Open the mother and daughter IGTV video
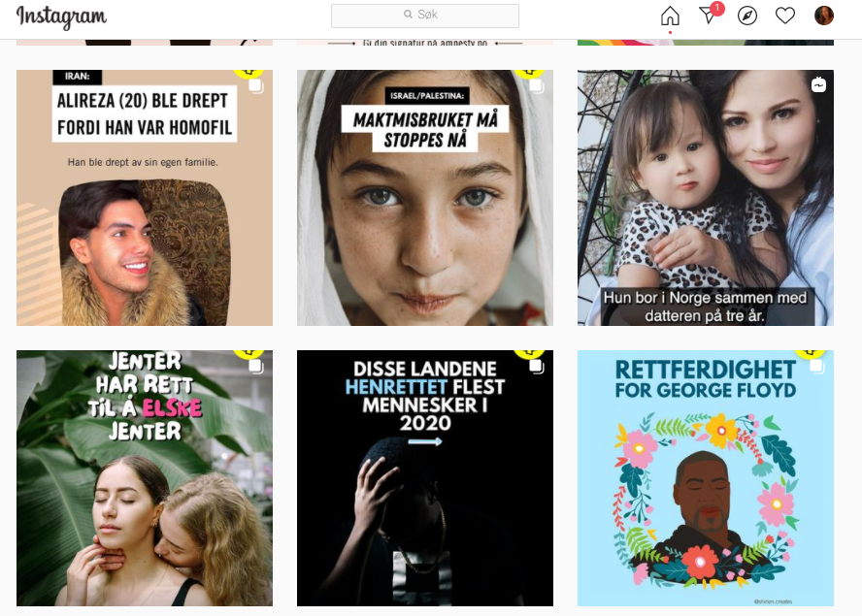The image size is (862, 616). click(x=706, y=198)
